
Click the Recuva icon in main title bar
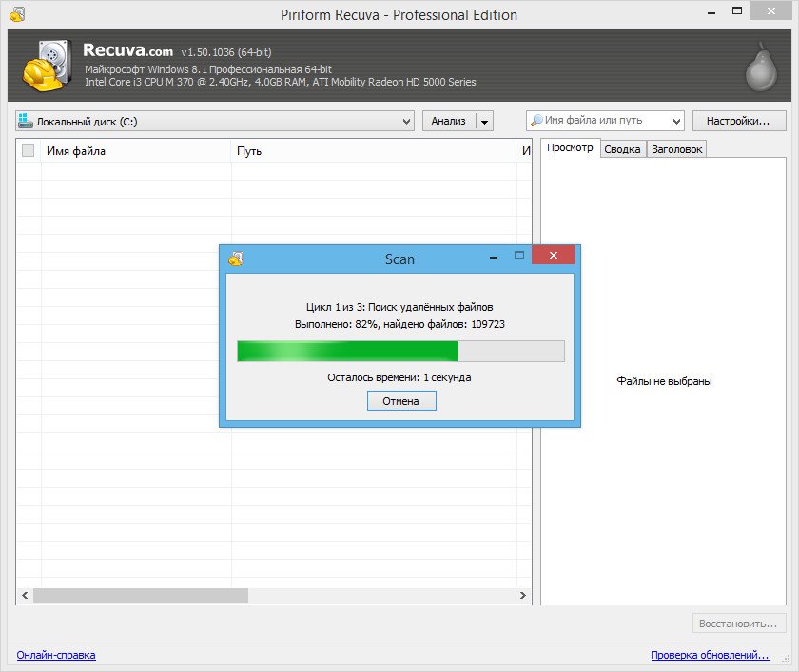point(17,14)
